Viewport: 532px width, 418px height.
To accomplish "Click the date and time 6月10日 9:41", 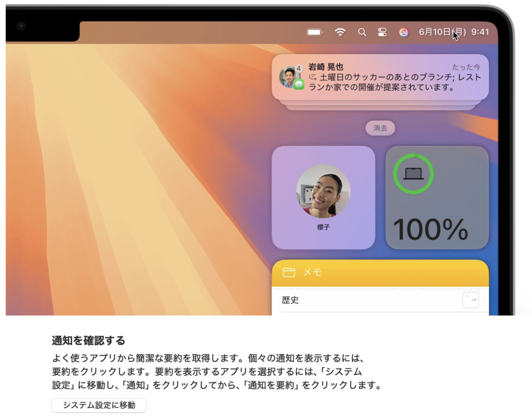I will coord(454,32).
